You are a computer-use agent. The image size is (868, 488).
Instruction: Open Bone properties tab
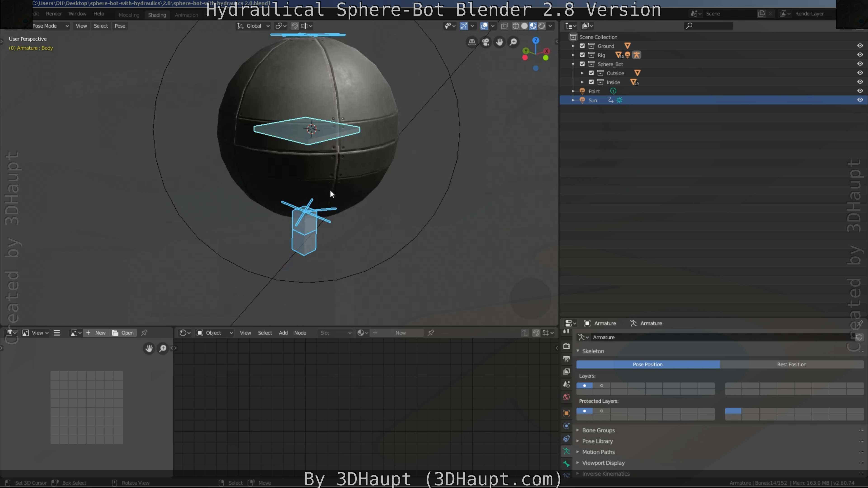point(566,464)
